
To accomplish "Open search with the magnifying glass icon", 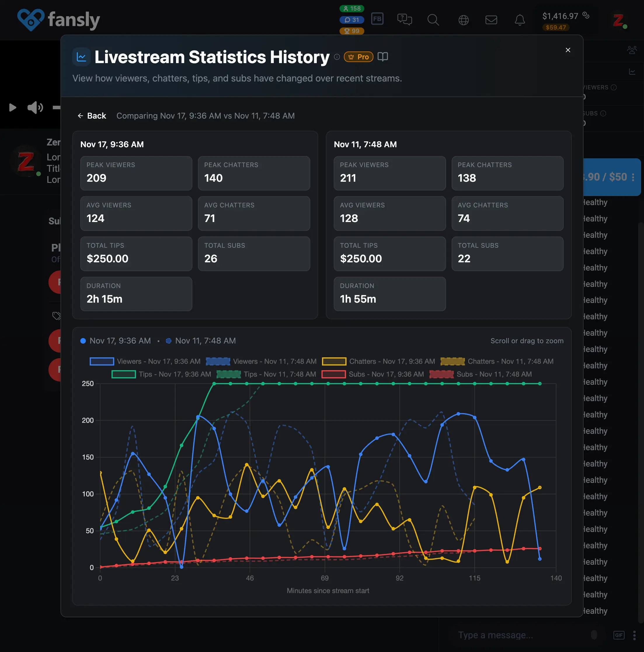I will 433,19.
